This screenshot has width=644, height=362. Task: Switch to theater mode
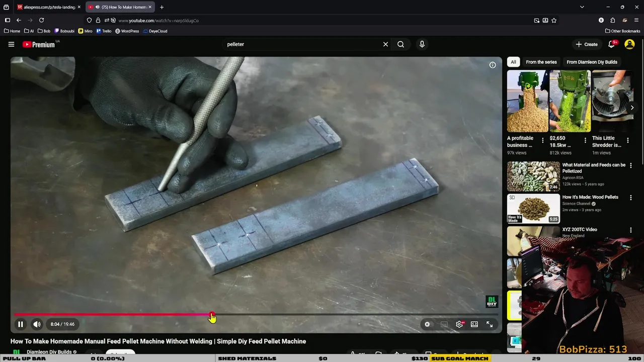coord(474,324)
